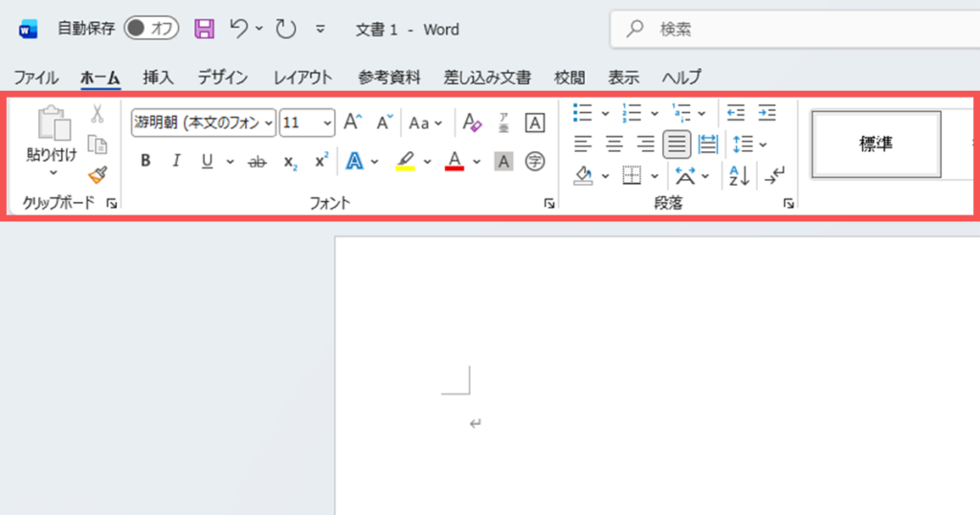Click the Cut scissors icon
980x515 pixels.
(x=97, y=115)
